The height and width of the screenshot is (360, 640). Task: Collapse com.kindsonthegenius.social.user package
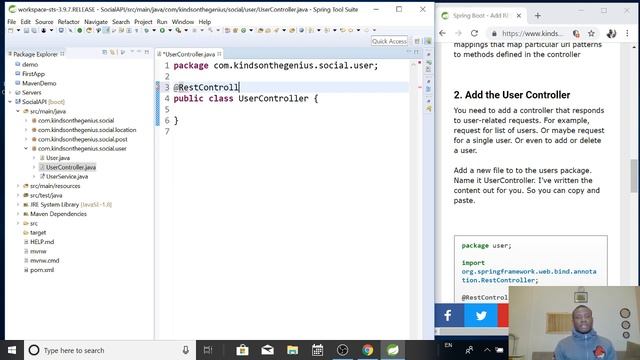pos(26,149)
